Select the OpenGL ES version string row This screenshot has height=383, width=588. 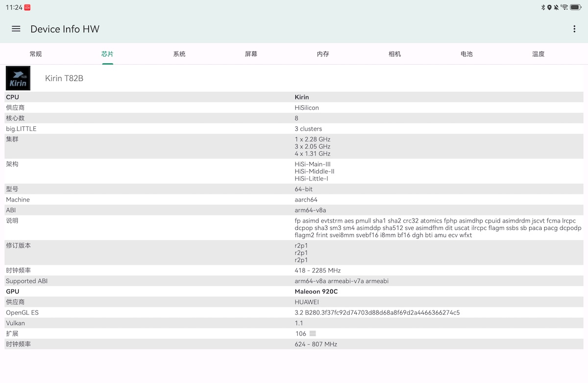[377, 312]
